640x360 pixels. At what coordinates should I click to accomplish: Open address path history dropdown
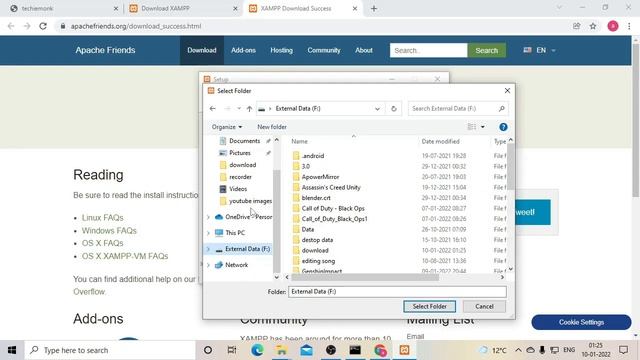(x=377, y=109)
